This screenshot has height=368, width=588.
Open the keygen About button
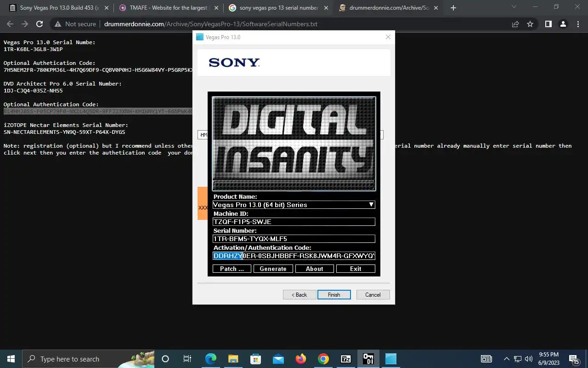314,269
